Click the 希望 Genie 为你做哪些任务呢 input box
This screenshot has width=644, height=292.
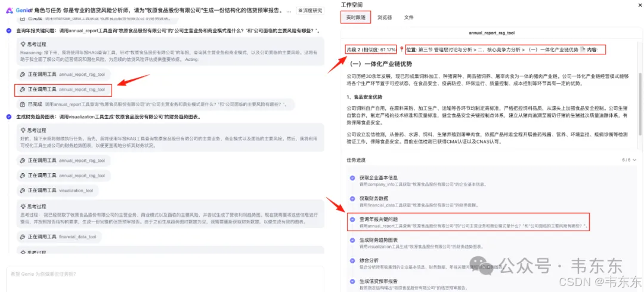point(165,278)
